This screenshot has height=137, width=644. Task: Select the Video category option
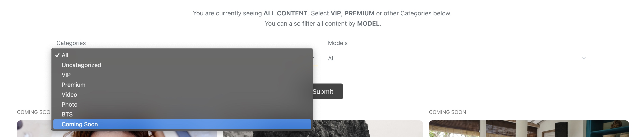(x=69, y=95)
